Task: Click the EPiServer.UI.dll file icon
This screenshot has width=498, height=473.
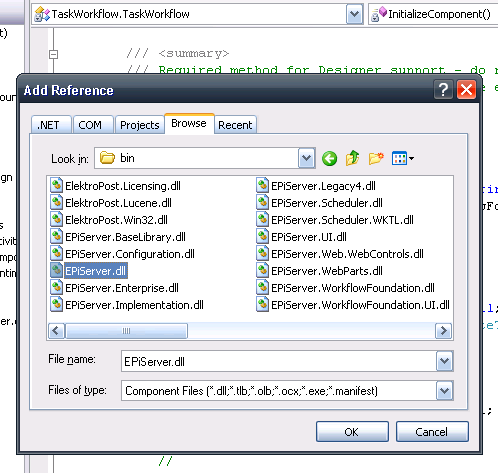Action: click(x=262, y=236)
